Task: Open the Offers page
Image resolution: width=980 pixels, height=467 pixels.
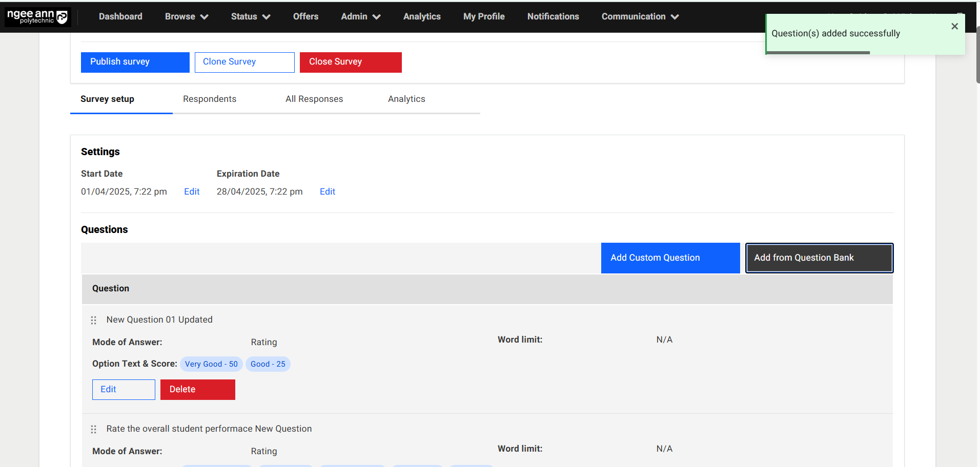Action: click(x=305, y=16)
